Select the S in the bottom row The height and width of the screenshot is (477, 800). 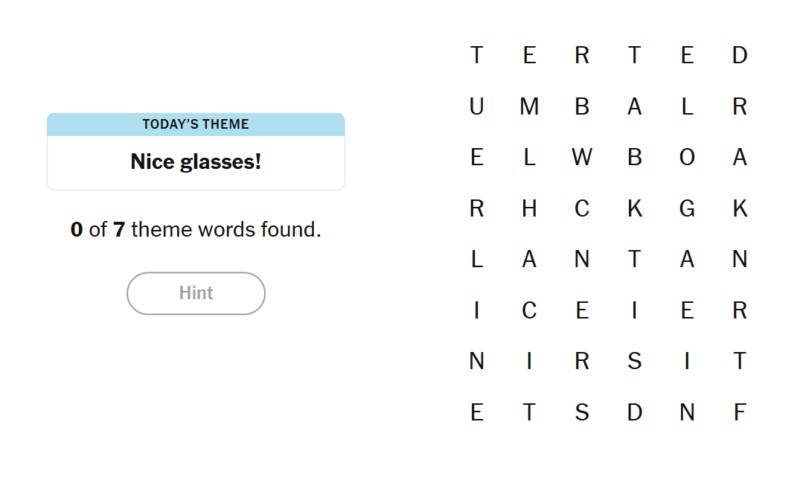click(582, 412)
